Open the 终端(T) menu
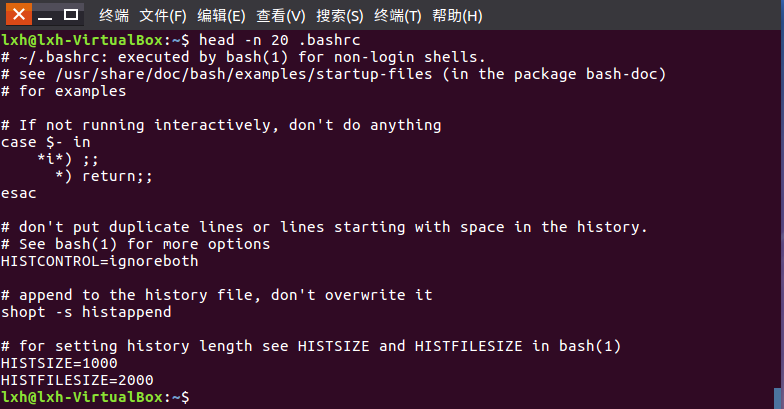Screen dimensions: 784x409 (398, 16)
